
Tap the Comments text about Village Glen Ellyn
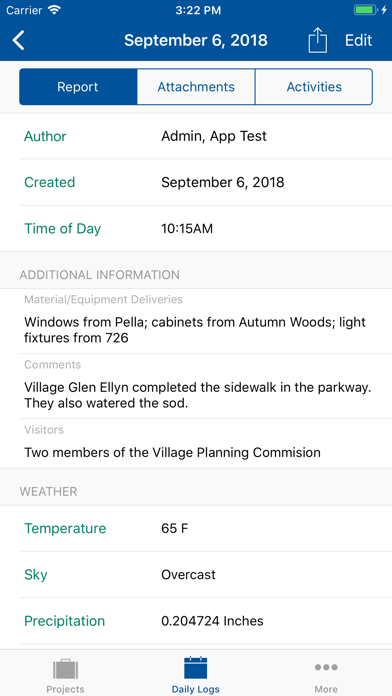pos(198,395)
